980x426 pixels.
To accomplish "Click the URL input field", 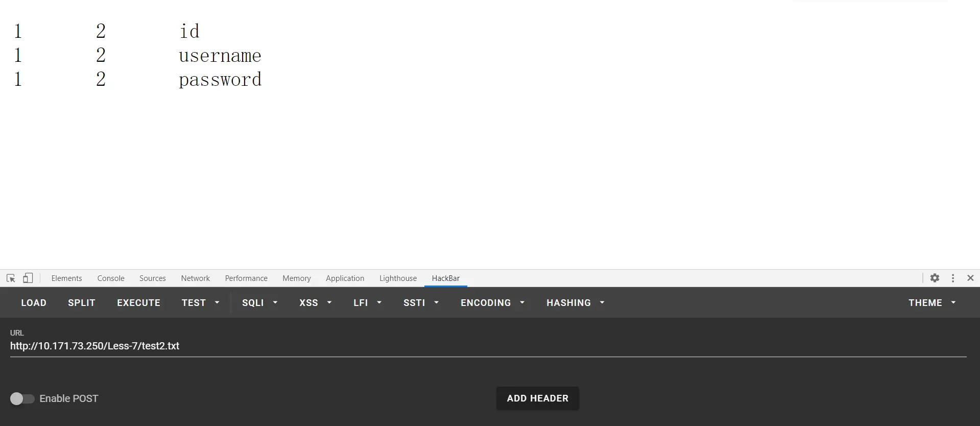I will (x=488, y=346).
